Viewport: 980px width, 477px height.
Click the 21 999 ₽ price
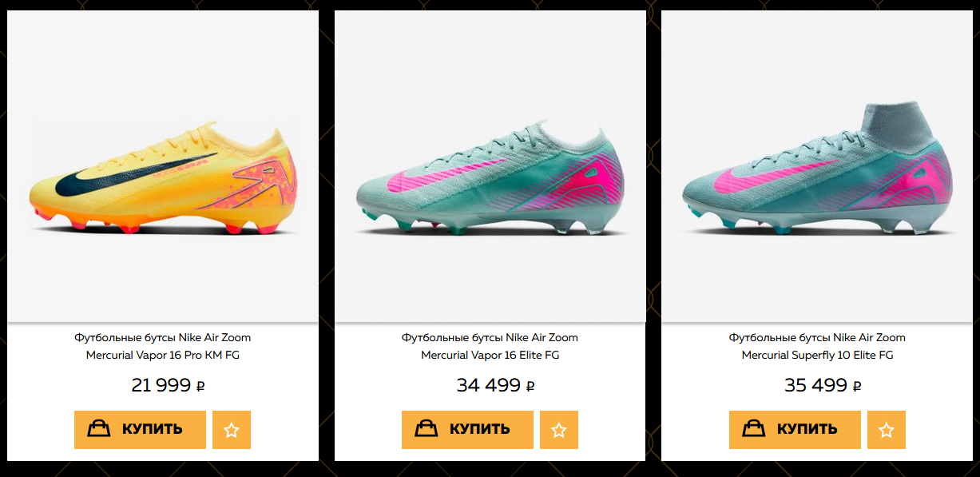click(168, 385)
